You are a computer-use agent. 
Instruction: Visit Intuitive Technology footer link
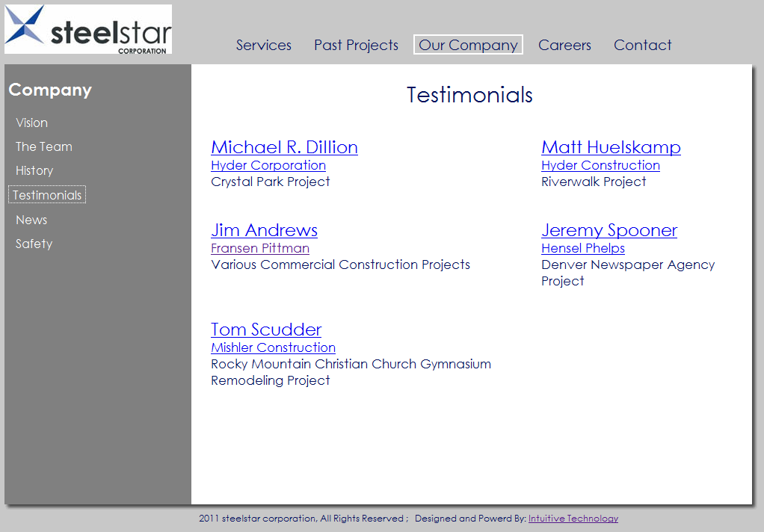(573, 519)
